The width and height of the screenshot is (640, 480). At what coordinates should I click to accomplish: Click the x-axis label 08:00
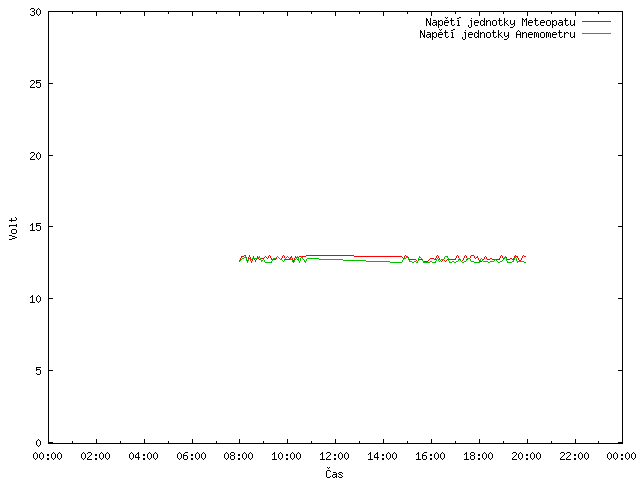[x=239, y=456]
